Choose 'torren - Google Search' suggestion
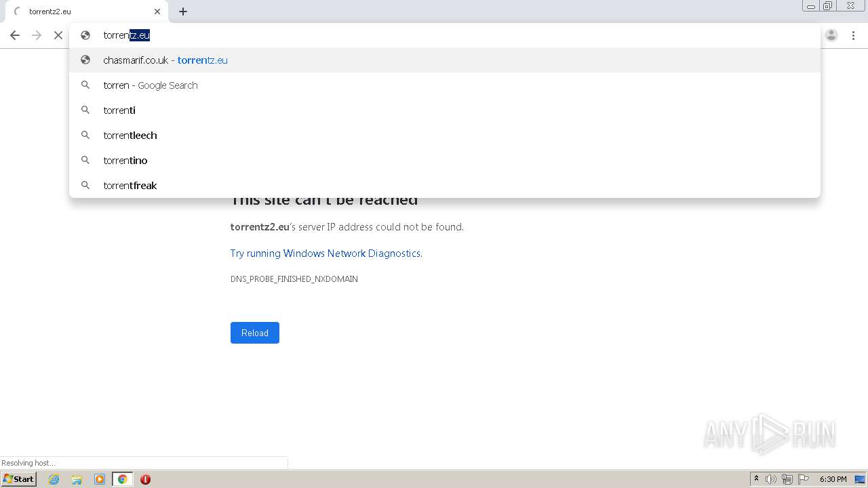The image size is (868, 488). tap(445, 85)
